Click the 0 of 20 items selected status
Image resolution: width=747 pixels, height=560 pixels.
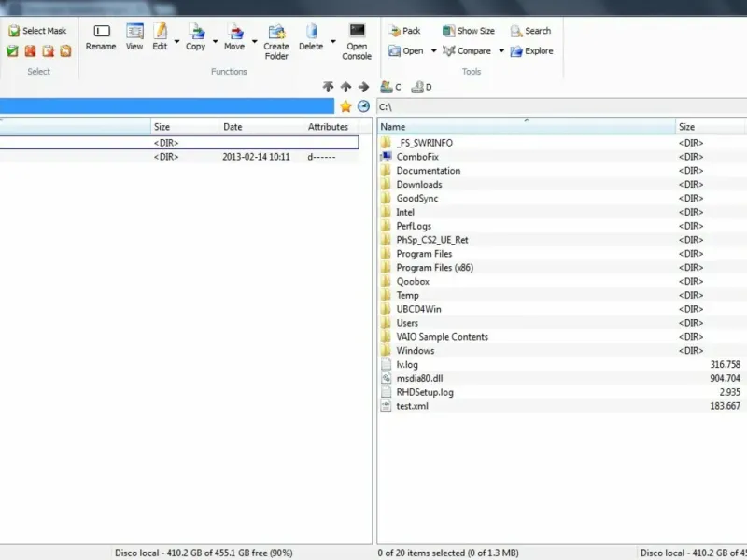[448, 553]
